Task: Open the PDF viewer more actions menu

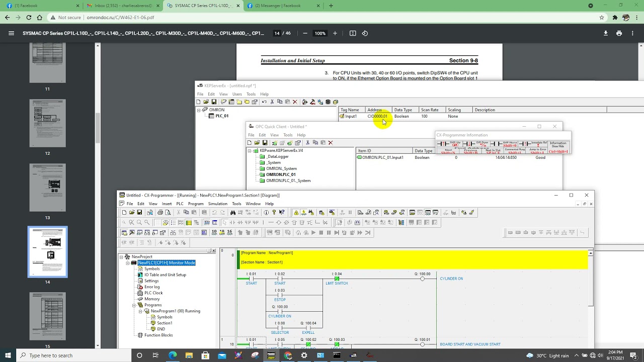Action: pyautogui.click(x=632, y=33)
